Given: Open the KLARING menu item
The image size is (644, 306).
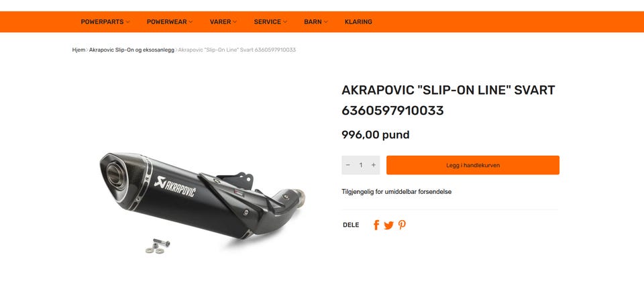Looking at the screenshot, I should (358, 21).
